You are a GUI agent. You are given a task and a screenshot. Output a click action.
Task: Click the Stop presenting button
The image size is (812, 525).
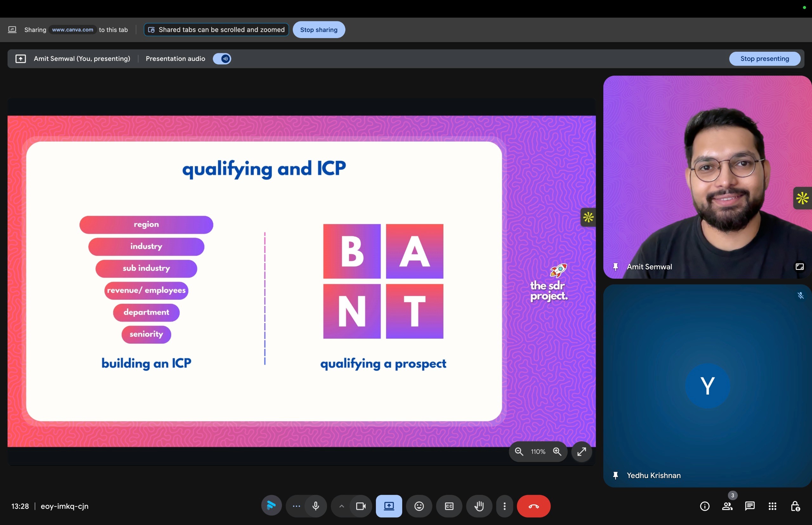pyautogui.click(x=764, y=59)
